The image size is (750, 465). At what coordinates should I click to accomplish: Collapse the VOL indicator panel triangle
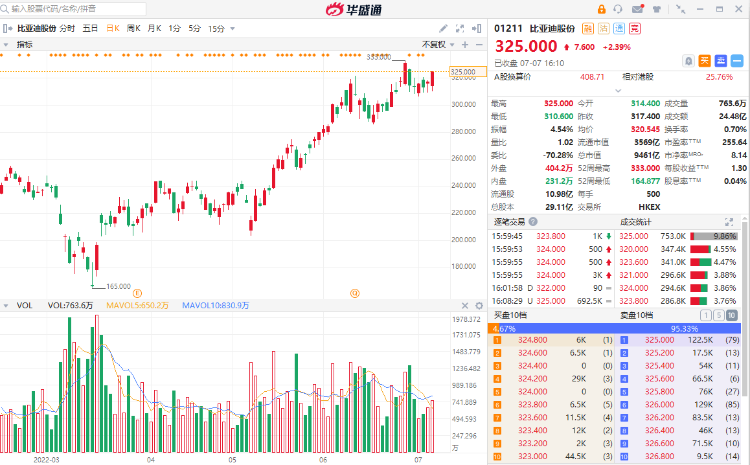click(6, 305)
